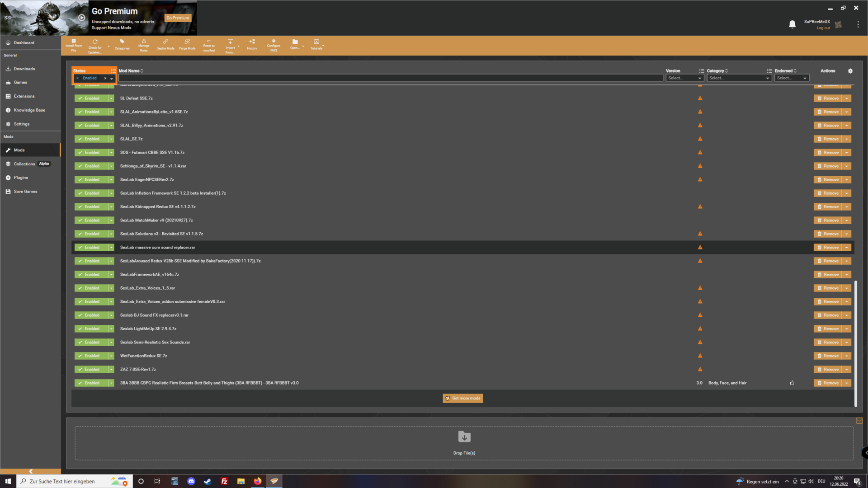Collapse sidebar with bottom arrow
Screen dimensions: 868x488
point(31,471)
